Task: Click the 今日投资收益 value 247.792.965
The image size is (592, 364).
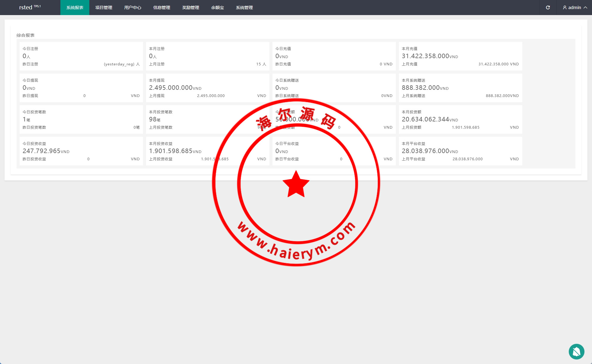Action: pos(42,151)
